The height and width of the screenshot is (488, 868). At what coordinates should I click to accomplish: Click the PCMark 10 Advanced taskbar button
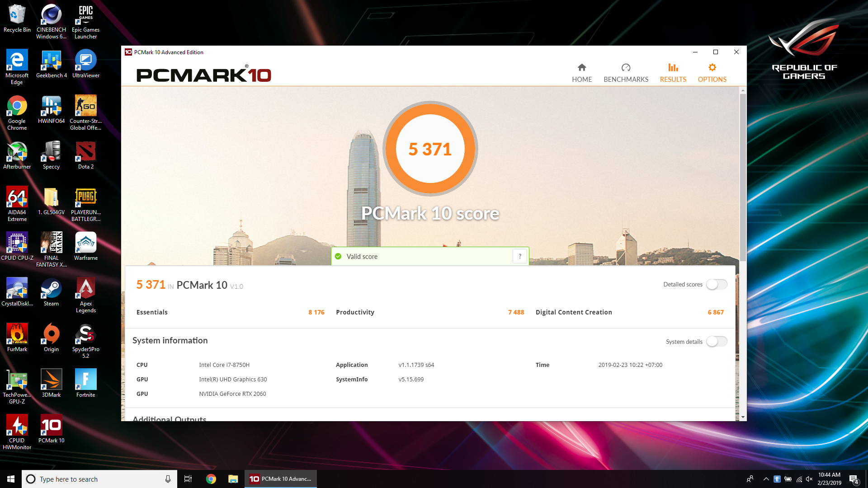281,479
